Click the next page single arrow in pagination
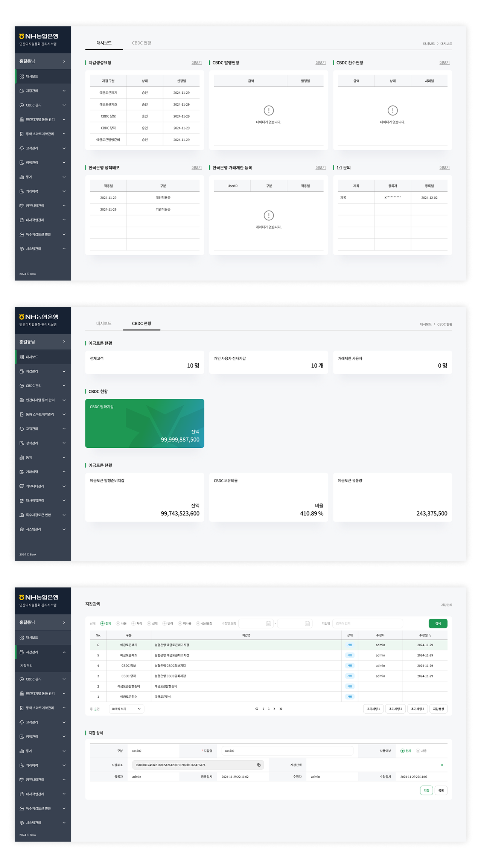The image size is (481, 868). pyautogui.click(x=274, y=709)
